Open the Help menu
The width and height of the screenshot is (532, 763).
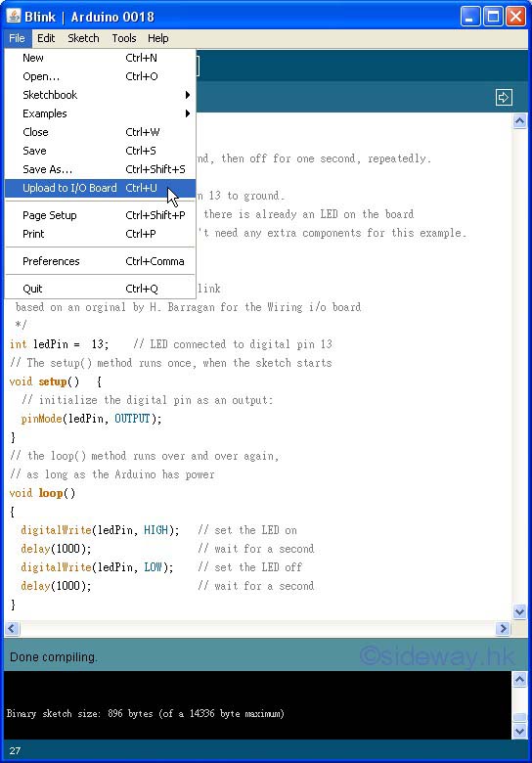(x=158, y=38)
